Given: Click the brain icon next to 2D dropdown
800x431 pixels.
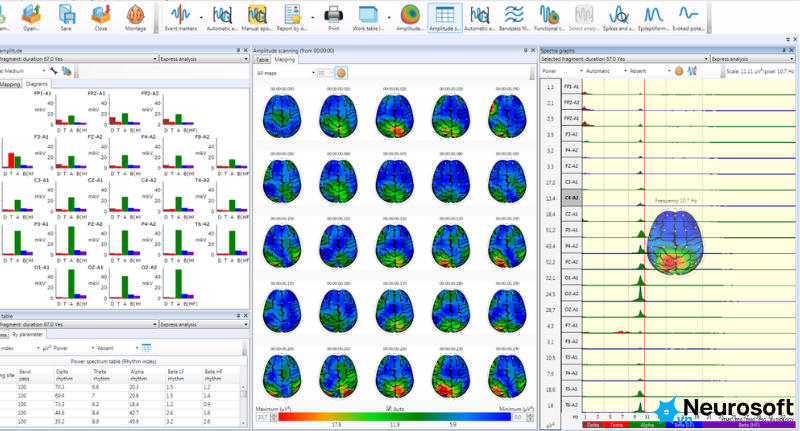Looking at the screenshot, I should point(341,73).
